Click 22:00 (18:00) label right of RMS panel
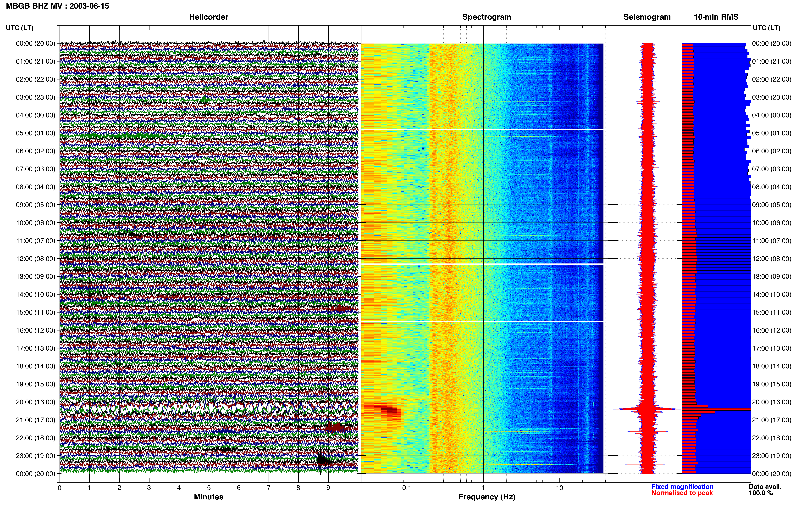 771,438
